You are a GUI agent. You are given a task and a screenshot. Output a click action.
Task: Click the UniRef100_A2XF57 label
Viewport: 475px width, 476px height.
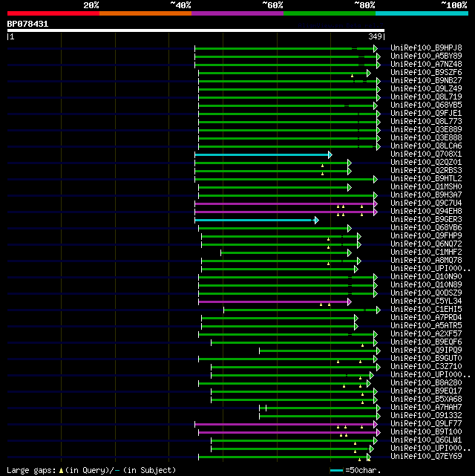pyautogui.click(x=426, y=334)
